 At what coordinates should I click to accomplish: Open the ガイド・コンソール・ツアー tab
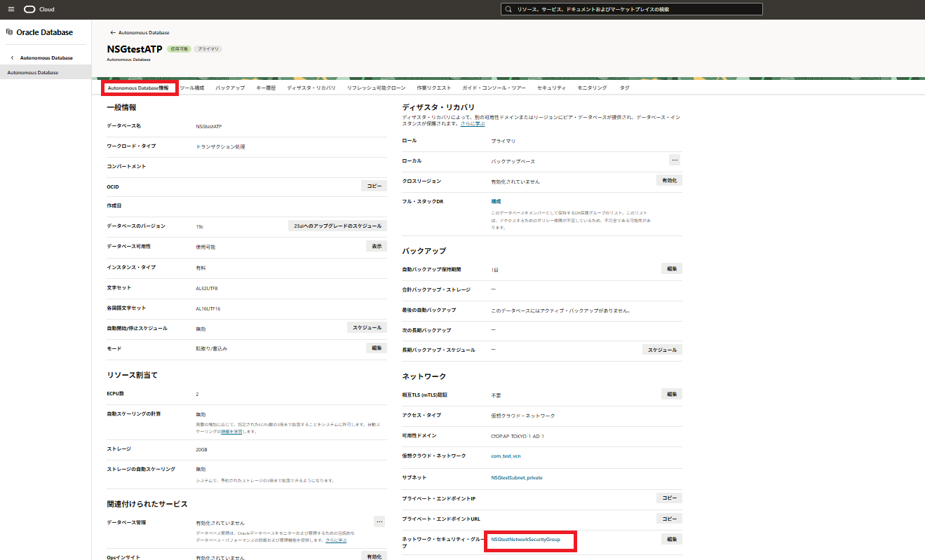tap(494, 88)
